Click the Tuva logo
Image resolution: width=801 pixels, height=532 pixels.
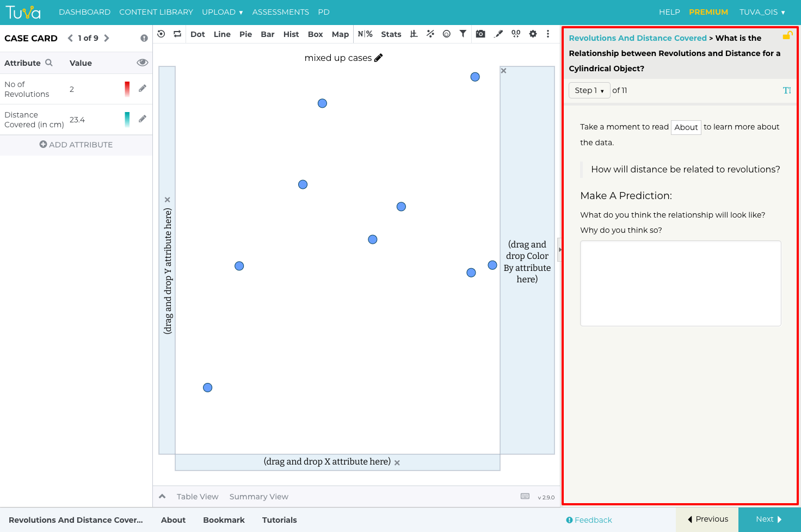[23, 12]
